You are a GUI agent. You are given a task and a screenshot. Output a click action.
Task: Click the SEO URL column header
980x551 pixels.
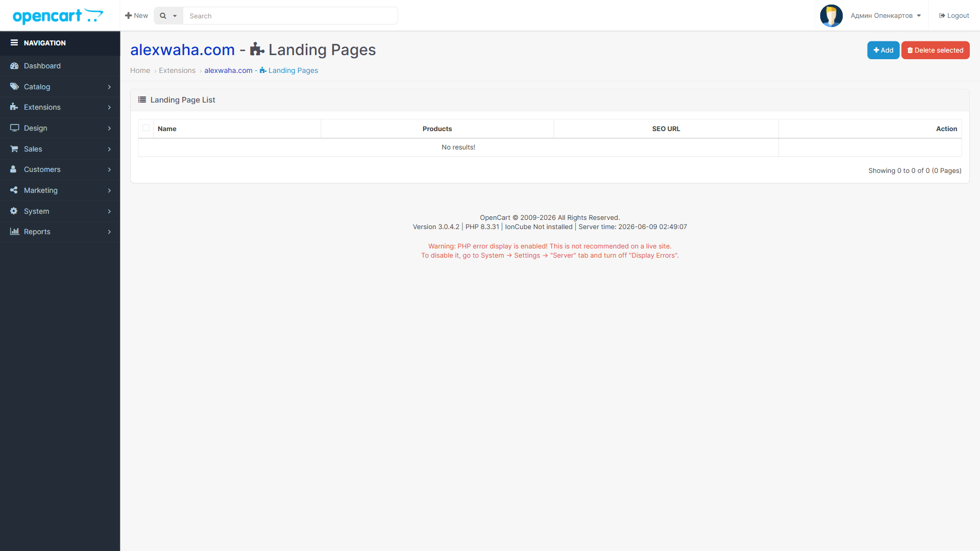coord(666,129)
